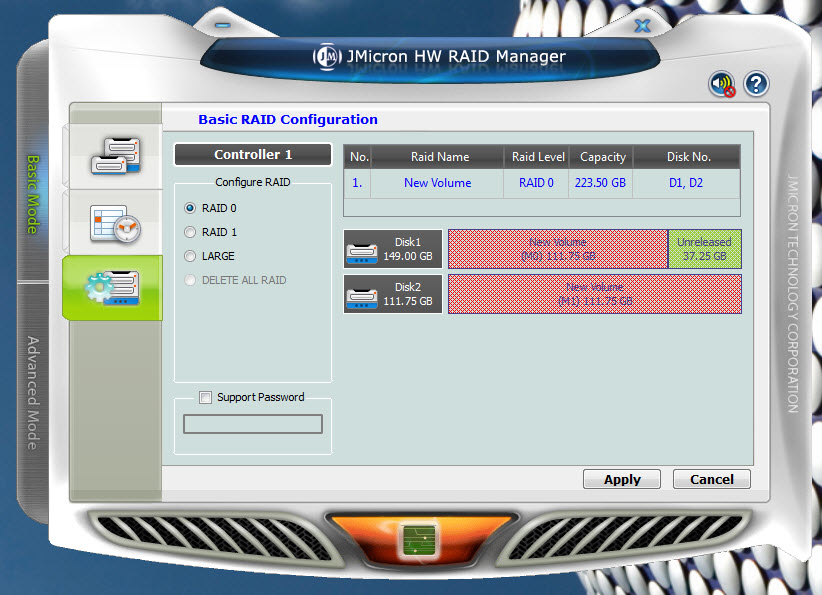Screen dimensions: 822x595
Task: Click the Disk1 149.00 GB label
Action: tap(408, 249)
